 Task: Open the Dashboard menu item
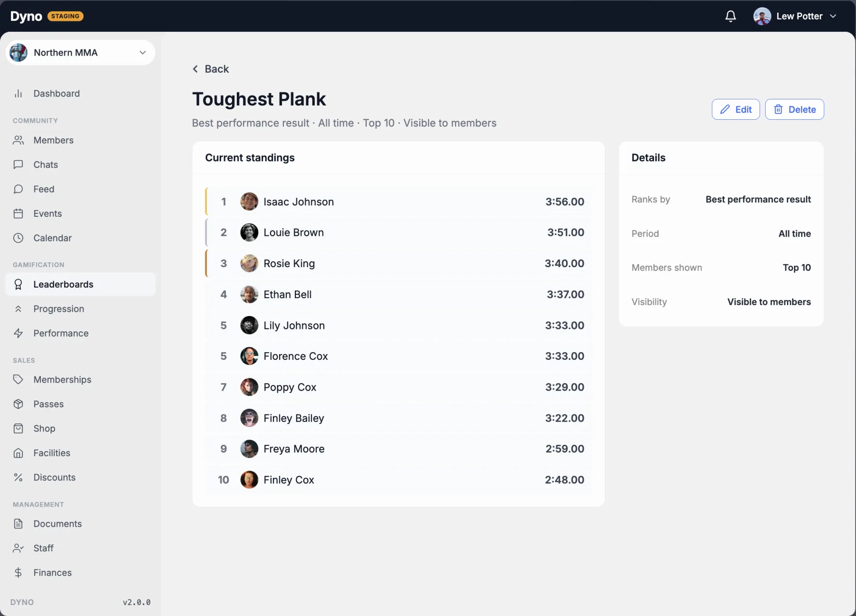pos(80,94)
